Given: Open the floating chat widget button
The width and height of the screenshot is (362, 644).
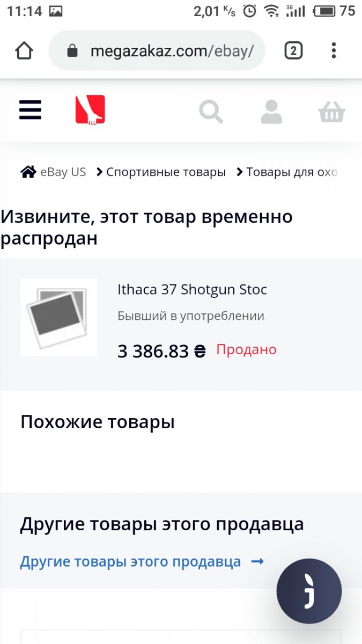Looking at the screenshot, I should pos(309,591).
